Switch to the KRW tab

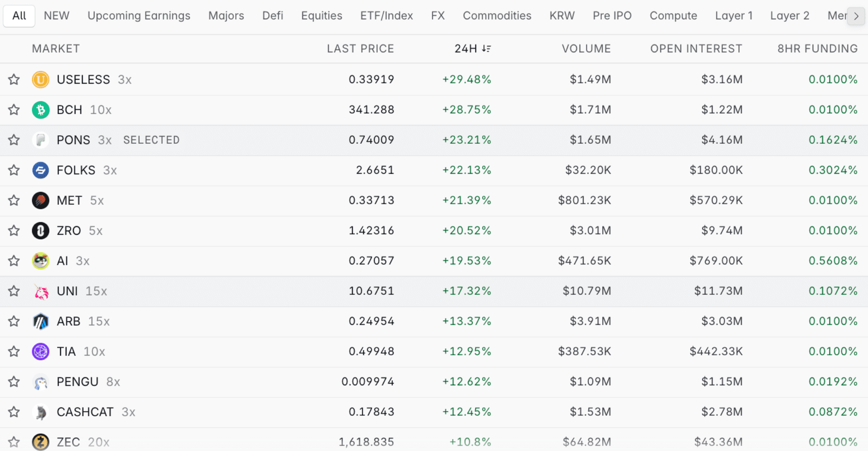pyautogui.click(x=562, y=16)
